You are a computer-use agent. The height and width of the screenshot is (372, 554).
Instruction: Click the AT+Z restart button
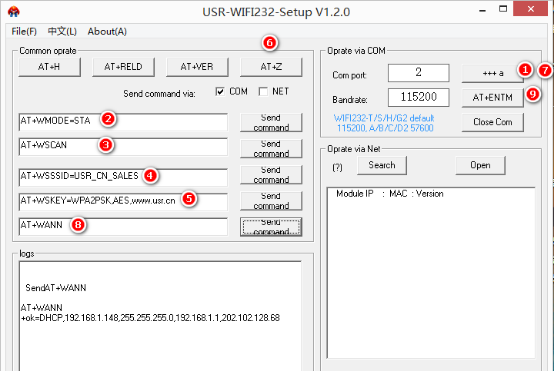click(271, 67)
